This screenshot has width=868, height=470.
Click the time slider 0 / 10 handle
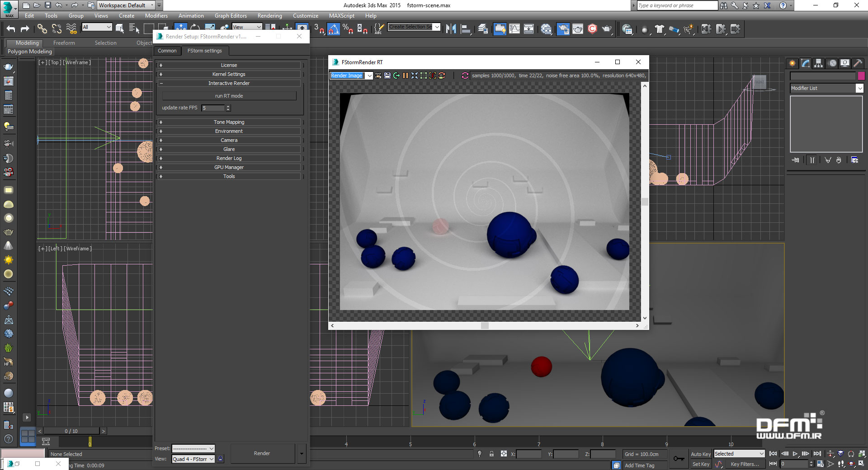[71, 431]
